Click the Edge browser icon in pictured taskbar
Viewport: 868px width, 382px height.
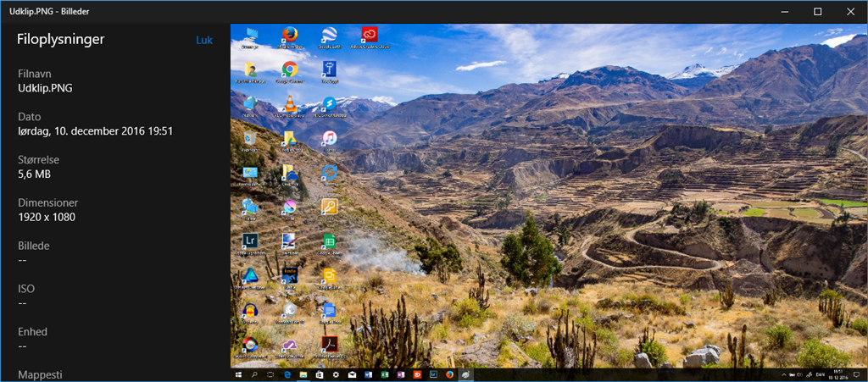pyautogui.click(x=288, y=374)
